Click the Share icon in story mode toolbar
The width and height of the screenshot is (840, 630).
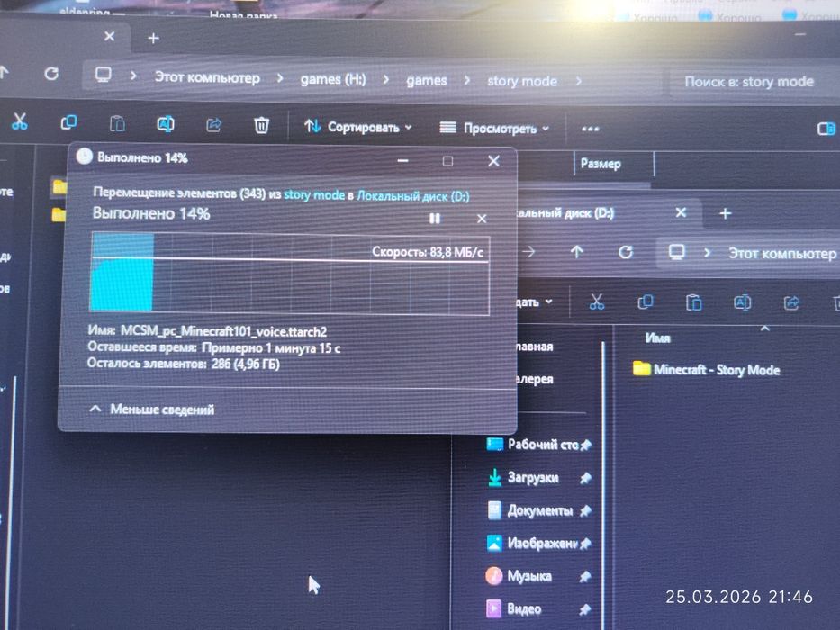click(213, 125)
